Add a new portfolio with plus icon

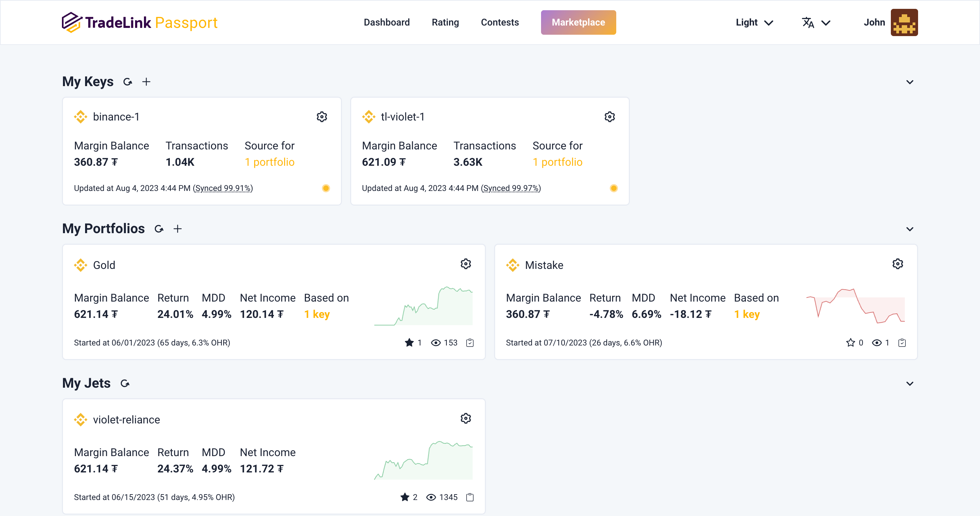(178, 229)
